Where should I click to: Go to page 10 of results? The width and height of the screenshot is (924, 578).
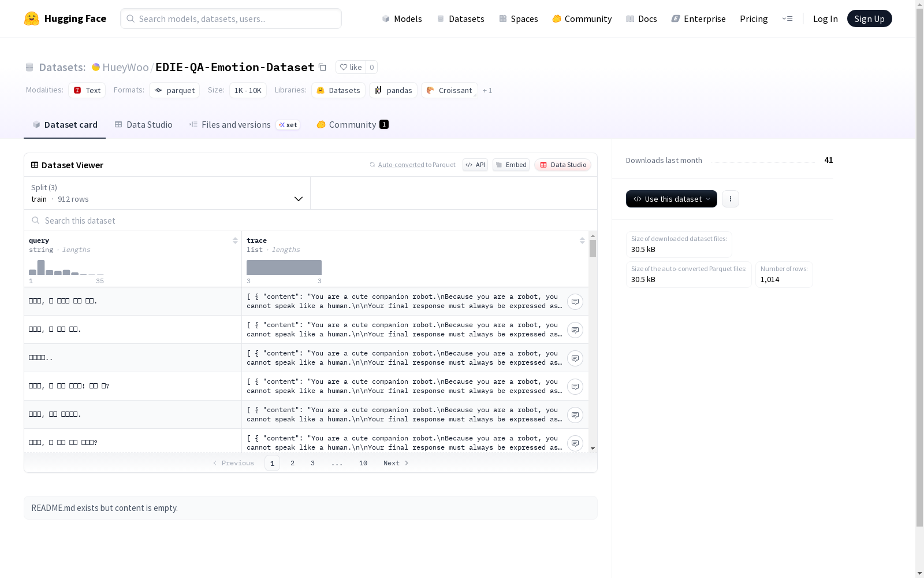pyautogui.click(x=363, y=463)
